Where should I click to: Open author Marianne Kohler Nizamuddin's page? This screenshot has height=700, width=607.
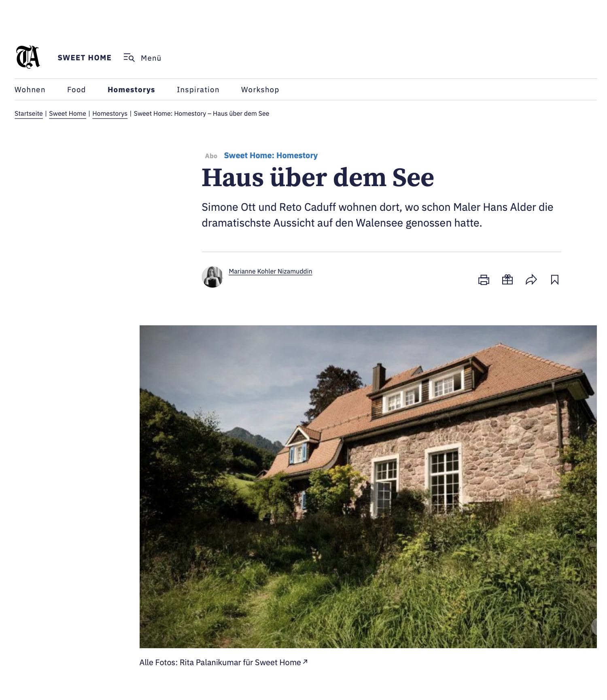(270, 272)
